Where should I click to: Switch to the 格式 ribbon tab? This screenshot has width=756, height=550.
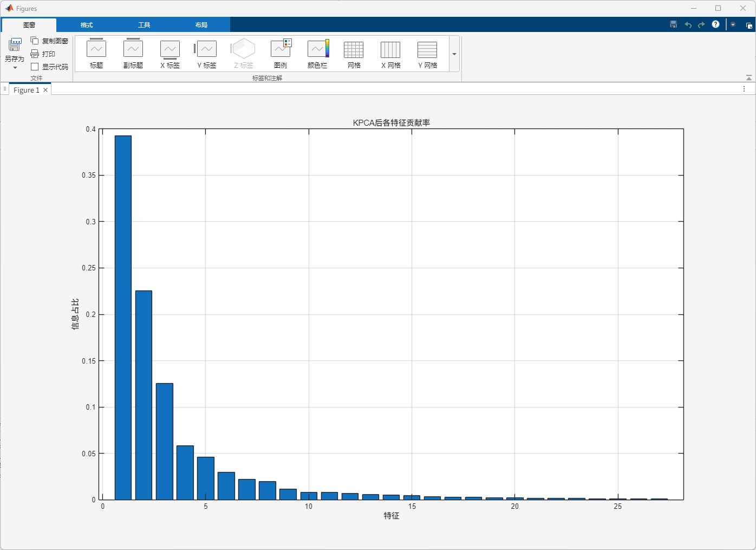87,25
